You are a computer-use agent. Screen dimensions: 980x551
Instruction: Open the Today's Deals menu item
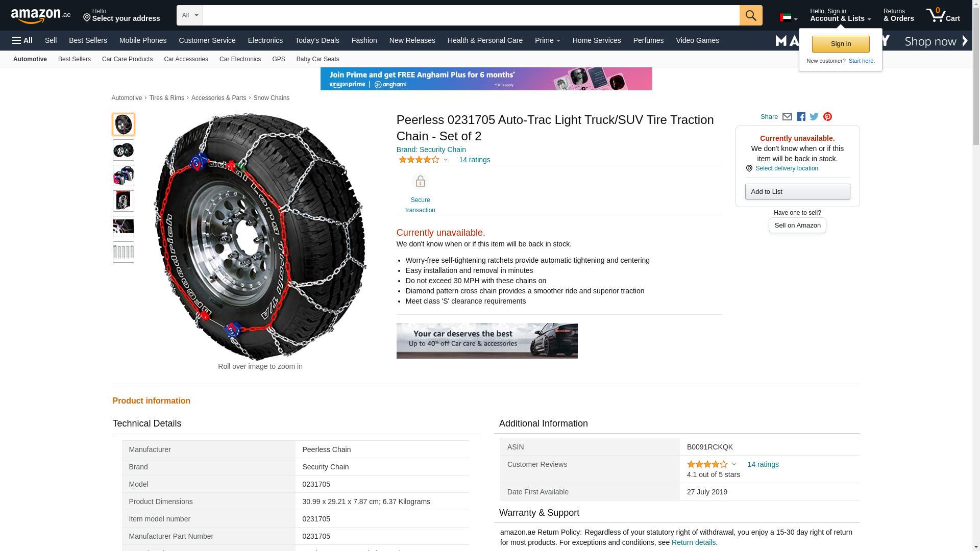(317, 40)
